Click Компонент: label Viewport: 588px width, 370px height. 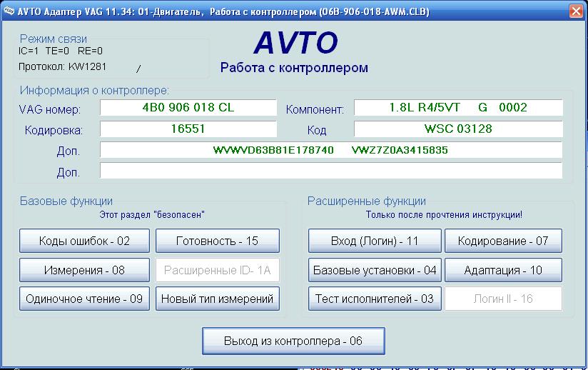coord(315,109)
